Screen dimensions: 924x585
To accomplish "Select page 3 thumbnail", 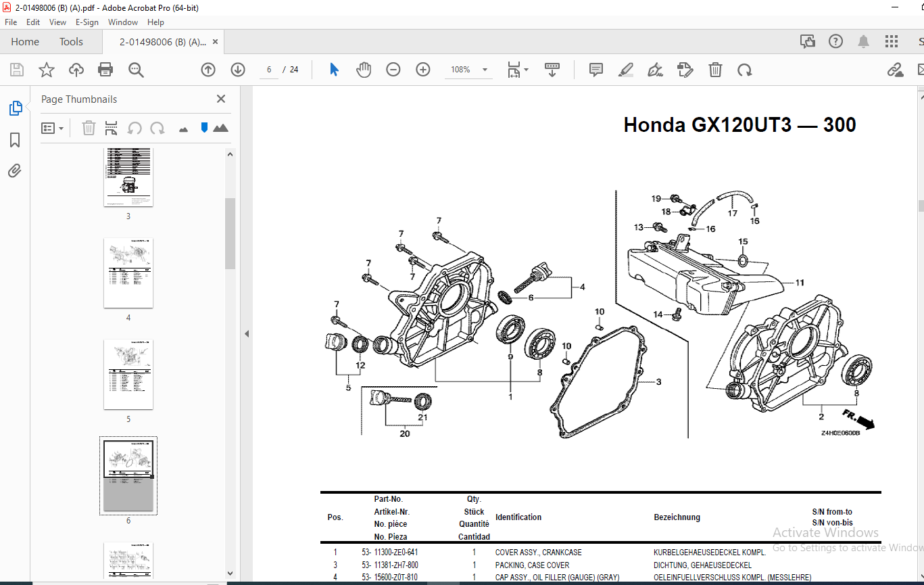I will pos(128,176).
